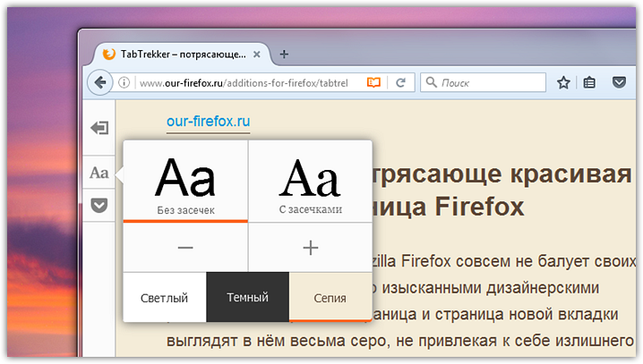The image size is (643, 364).
Task: Choose the Темный dark theme
Action: [248, 297]
